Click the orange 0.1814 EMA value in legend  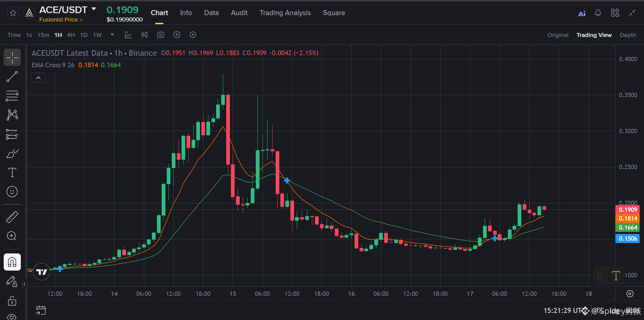click(x=88, y=65)
